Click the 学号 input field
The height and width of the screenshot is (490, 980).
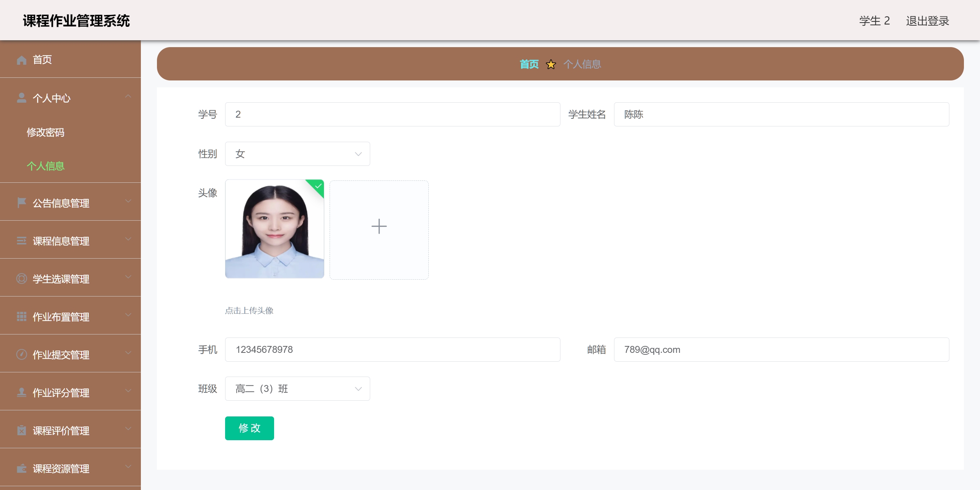pyautogui.click(x=392, y=114)
